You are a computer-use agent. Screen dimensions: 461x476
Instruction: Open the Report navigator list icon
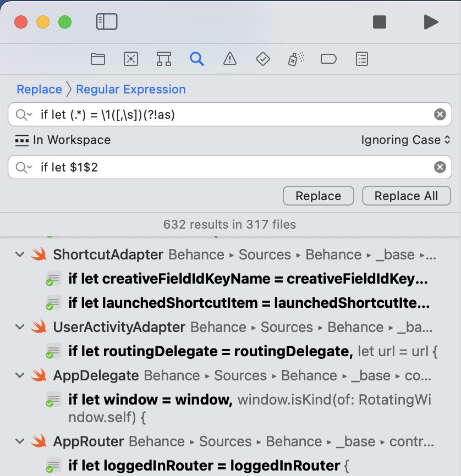click(361, 59)
